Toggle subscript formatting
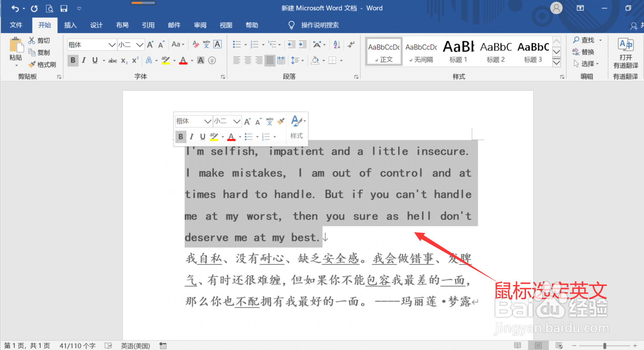This screenshot has width=644, height=350. pyautogui.click(x=124, y=60)
